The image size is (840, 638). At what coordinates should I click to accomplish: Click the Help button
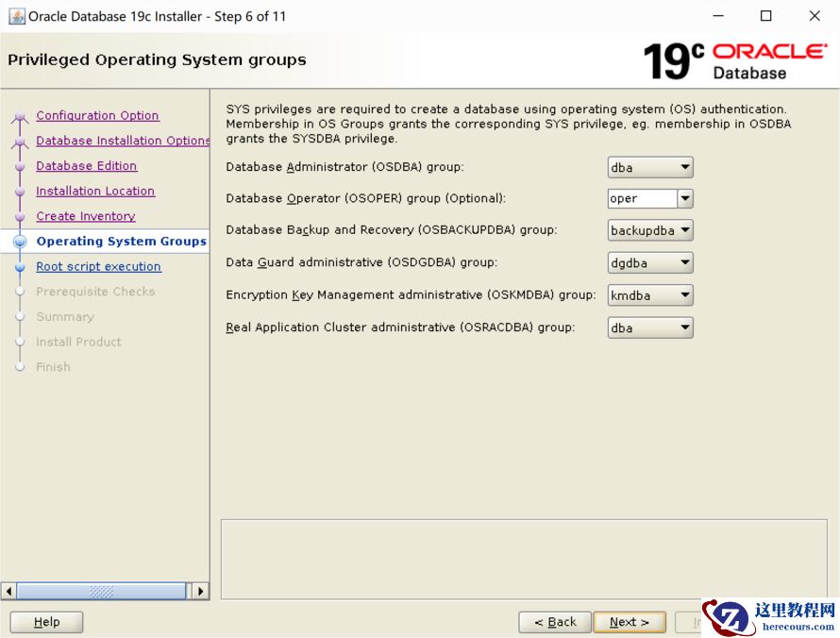[x=46, y=622]
